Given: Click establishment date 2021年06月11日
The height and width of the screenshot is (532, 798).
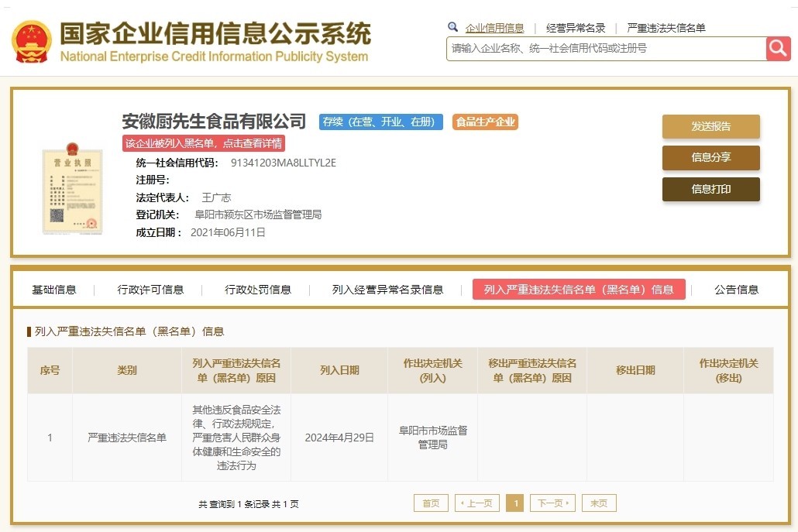Looking at the screenshot, I should (228, 232).
